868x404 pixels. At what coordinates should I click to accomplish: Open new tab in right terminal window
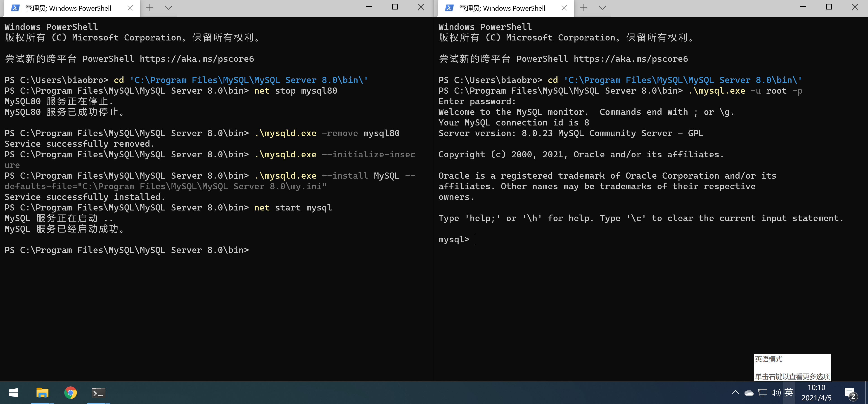583,8
